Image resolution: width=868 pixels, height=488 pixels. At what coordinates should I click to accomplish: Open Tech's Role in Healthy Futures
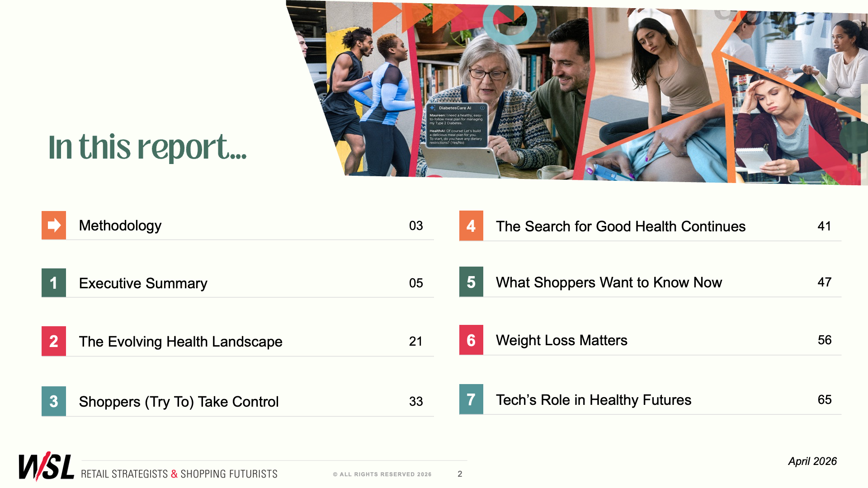click(593, 400)
